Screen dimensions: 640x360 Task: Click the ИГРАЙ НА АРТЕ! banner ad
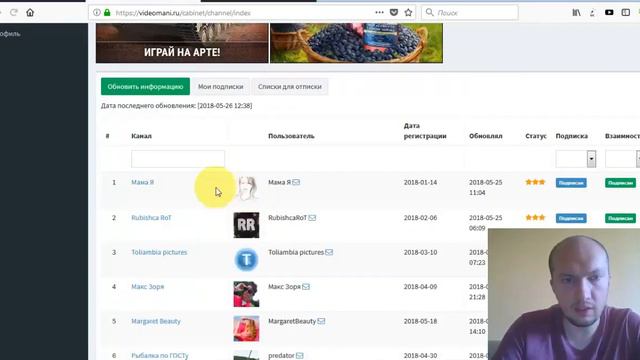click(x=182, y=43)
